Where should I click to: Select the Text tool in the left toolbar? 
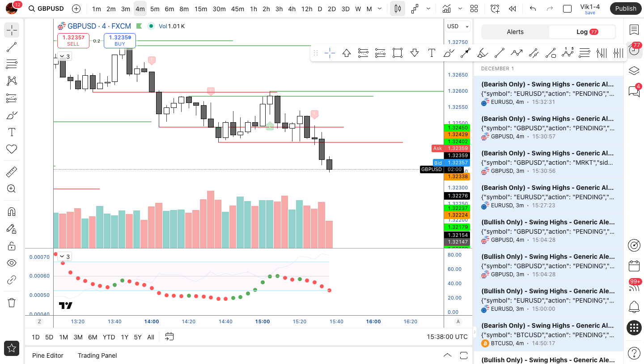click(x=12, y=132)
